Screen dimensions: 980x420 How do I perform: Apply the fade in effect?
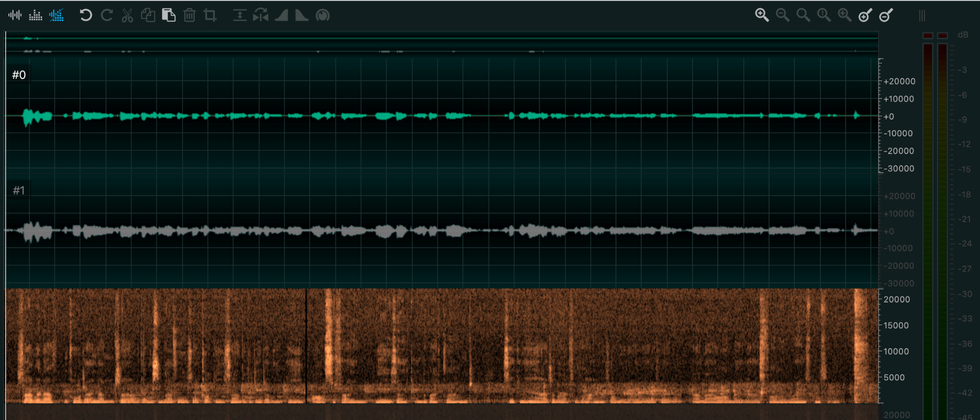point(281,15)
